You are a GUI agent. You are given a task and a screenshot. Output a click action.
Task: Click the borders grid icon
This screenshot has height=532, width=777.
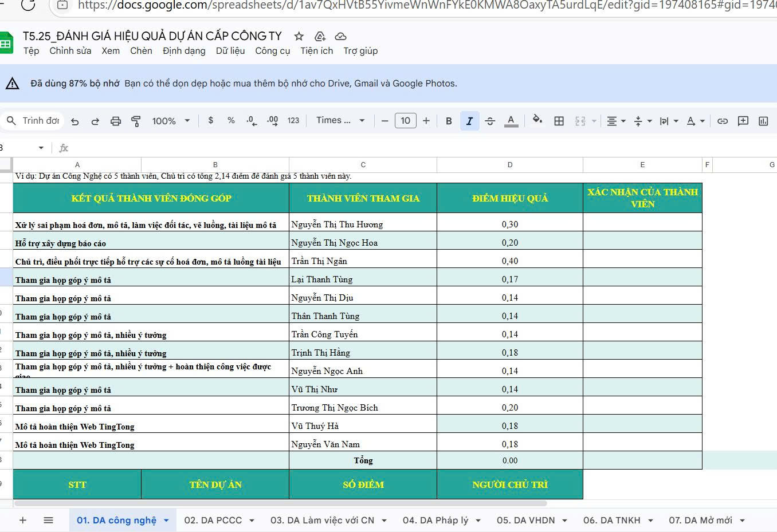559,121
